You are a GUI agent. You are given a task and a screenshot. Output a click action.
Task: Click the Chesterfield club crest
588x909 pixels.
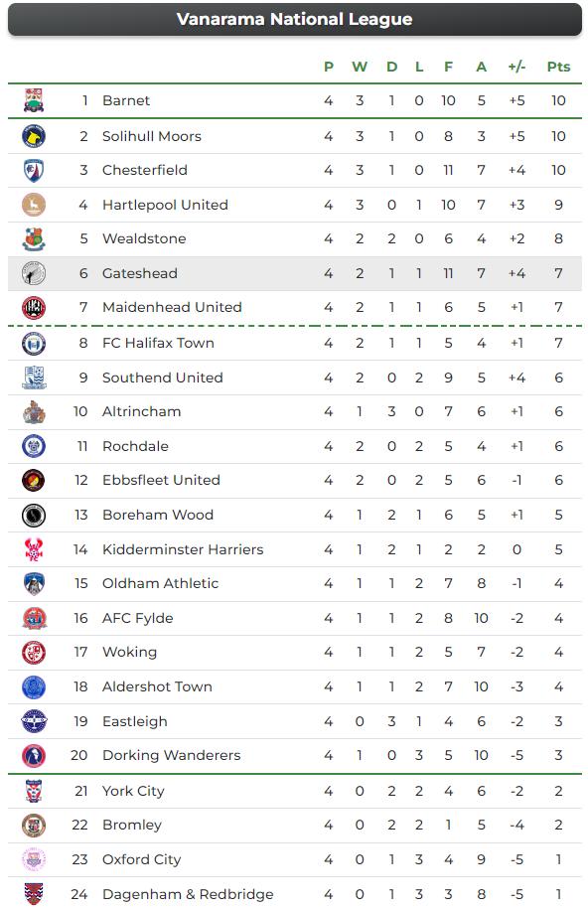coord(34,170)
